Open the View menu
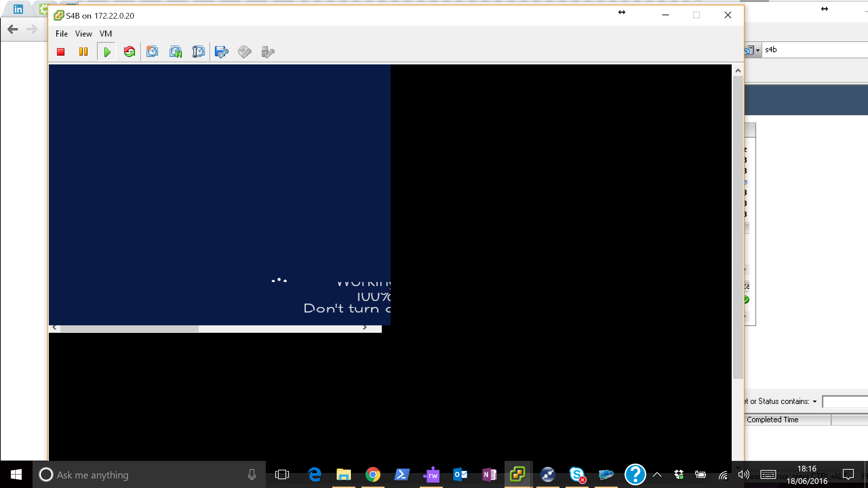This screenshot has width=868, height=488. click(83, 33)
